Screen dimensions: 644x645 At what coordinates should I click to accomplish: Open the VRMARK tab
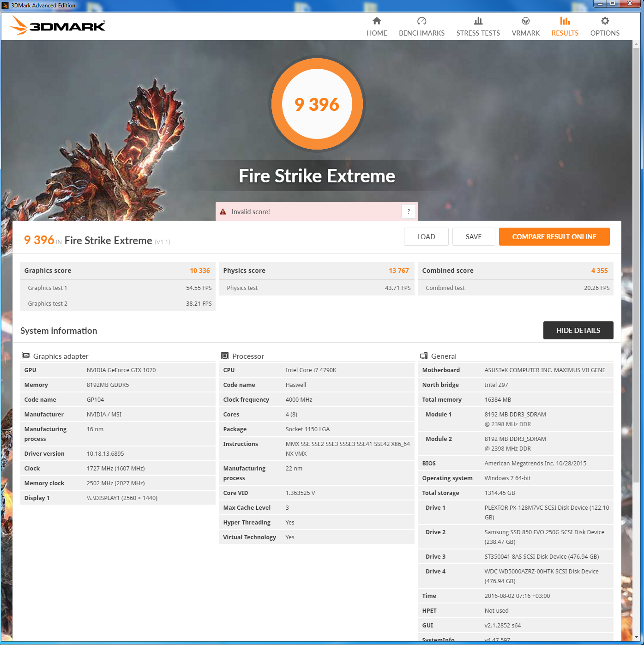click(x=526, y=27)
